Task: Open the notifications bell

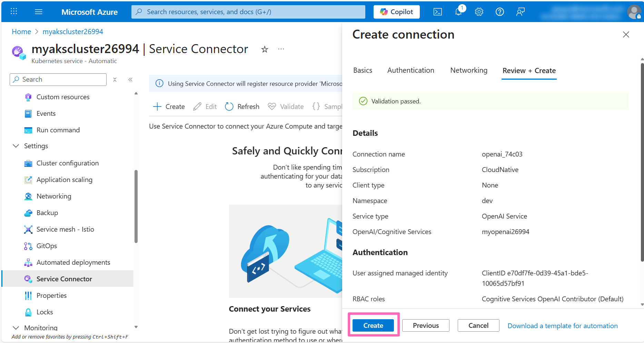Action: tap(458, 12)
